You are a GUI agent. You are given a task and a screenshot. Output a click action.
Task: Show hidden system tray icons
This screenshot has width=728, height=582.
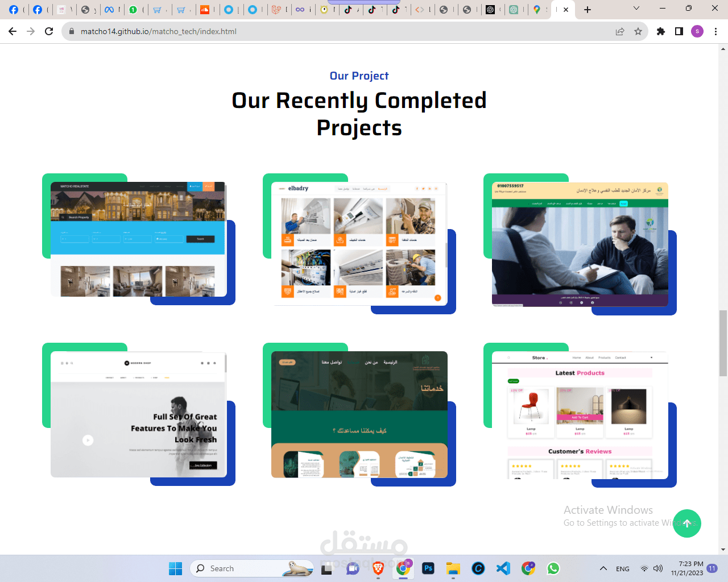pyautogui.click(x=603, y=568)
